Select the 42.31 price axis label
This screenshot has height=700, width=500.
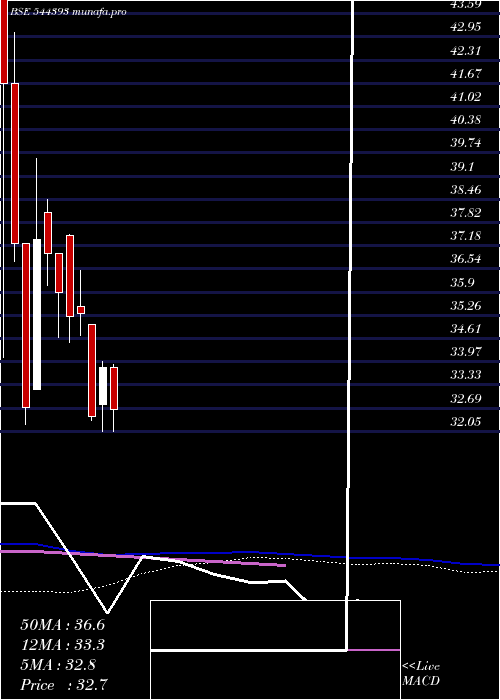click(466, 50)
